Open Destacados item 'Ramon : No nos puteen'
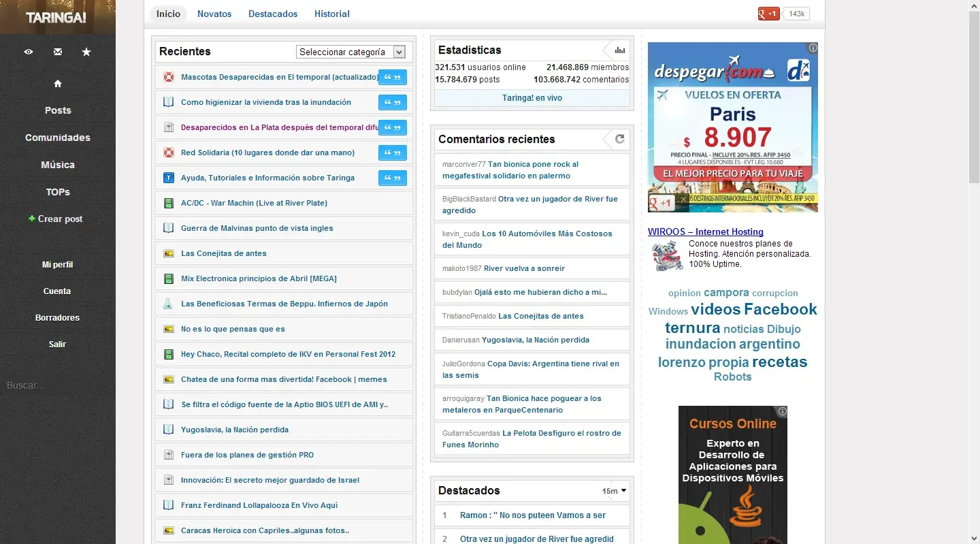Screen dimensions: 980x544 533,515
